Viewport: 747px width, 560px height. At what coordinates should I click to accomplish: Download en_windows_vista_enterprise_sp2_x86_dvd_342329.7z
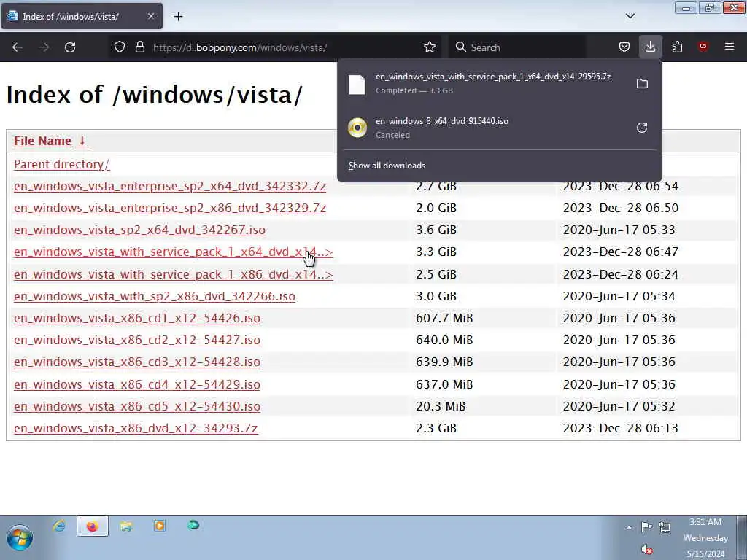(169, 208)
